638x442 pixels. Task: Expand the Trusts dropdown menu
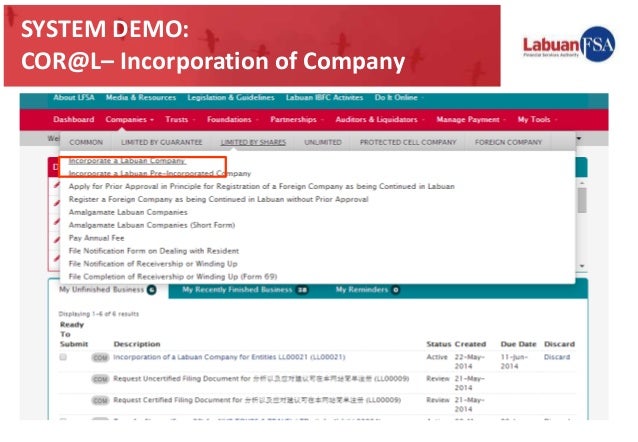click(180, 120)
